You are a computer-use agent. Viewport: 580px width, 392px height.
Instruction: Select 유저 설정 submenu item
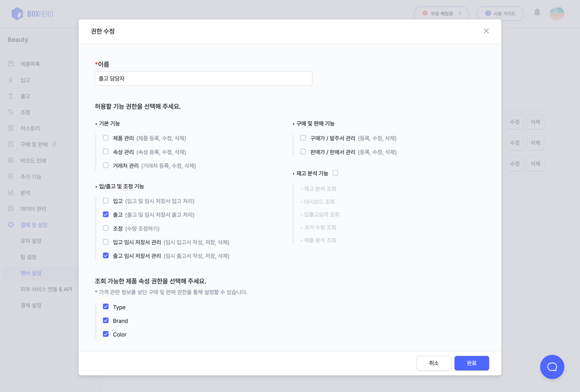pyautogui.click(x=31, y=241)
